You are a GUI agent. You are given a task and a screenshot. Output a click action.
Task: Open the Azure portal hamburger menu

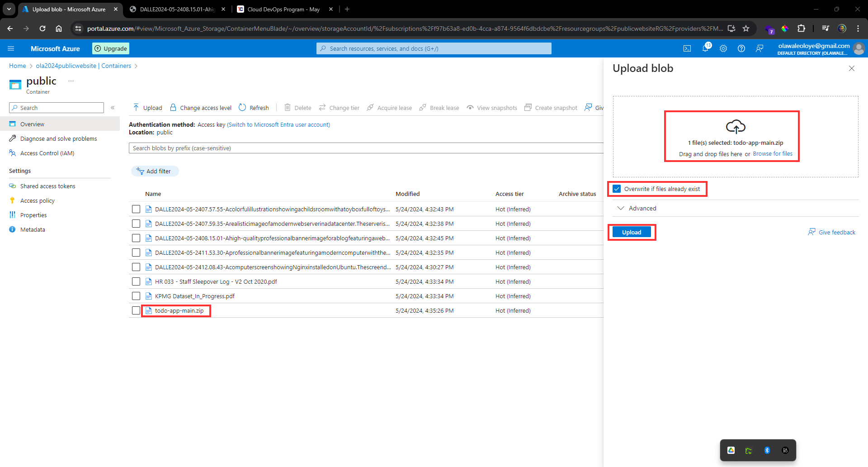coord(11,48)
